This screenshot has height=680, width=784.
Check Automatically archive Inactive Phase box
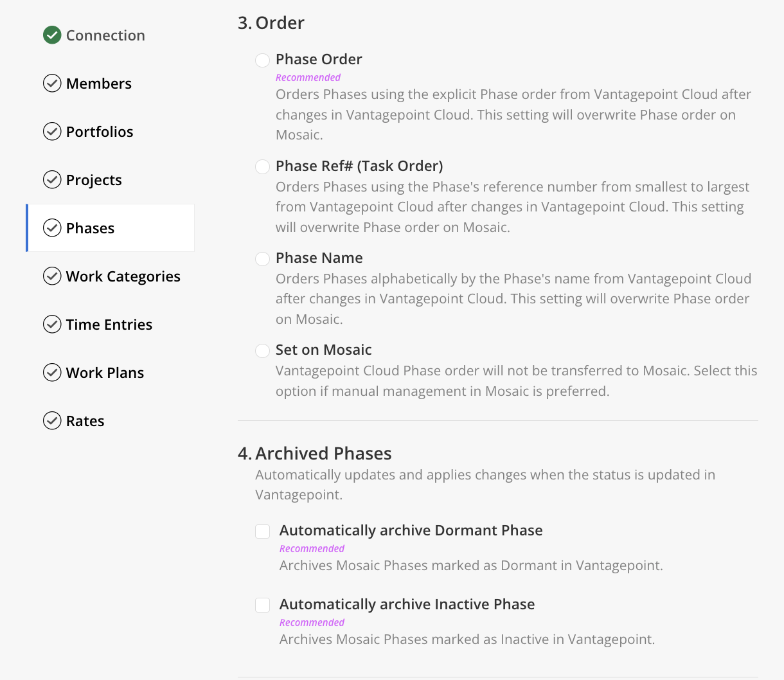262,605
